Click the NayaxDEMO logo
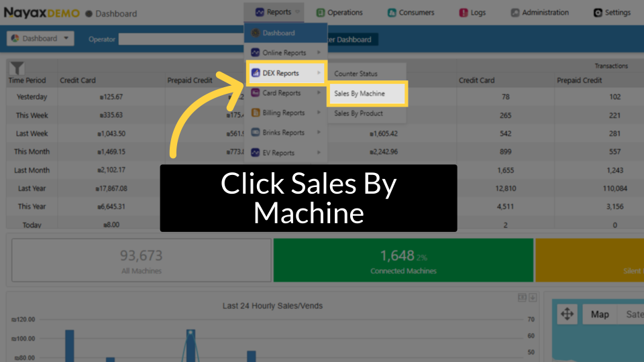The image size is (644, 362). tap(42, 13)
